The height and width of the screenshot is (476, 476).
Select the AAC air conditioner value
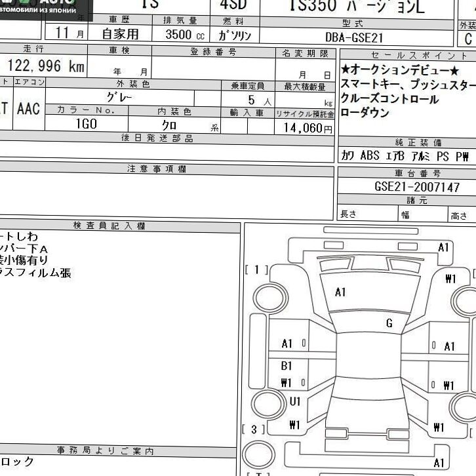tap(28, 109)
